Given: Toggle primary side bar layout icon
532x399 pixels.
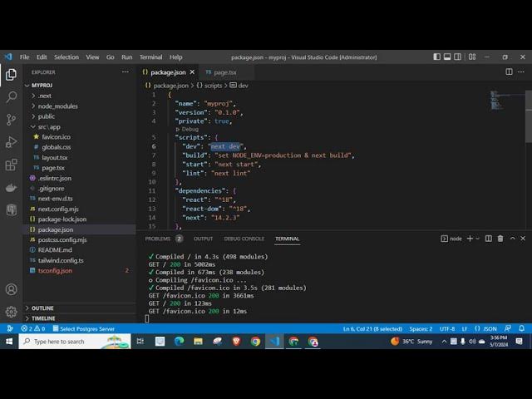Looking at the screenshot, I should [x=437, y=57].
